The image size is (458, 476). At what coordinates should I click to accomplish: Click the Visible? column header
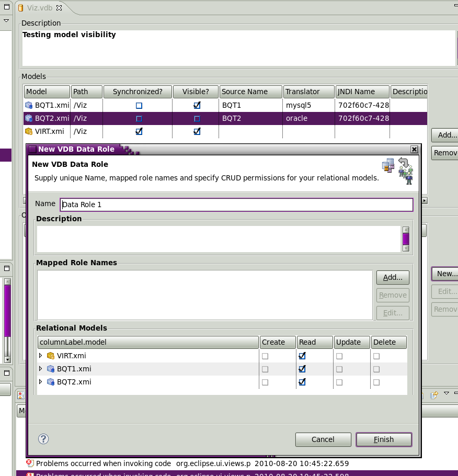[196, 92]
